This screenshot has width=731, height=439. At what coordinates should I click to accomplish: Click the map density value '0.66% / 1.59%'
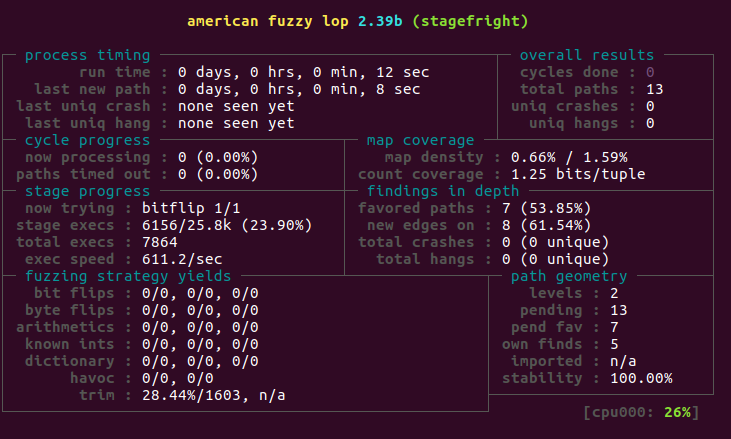(569, 157)
